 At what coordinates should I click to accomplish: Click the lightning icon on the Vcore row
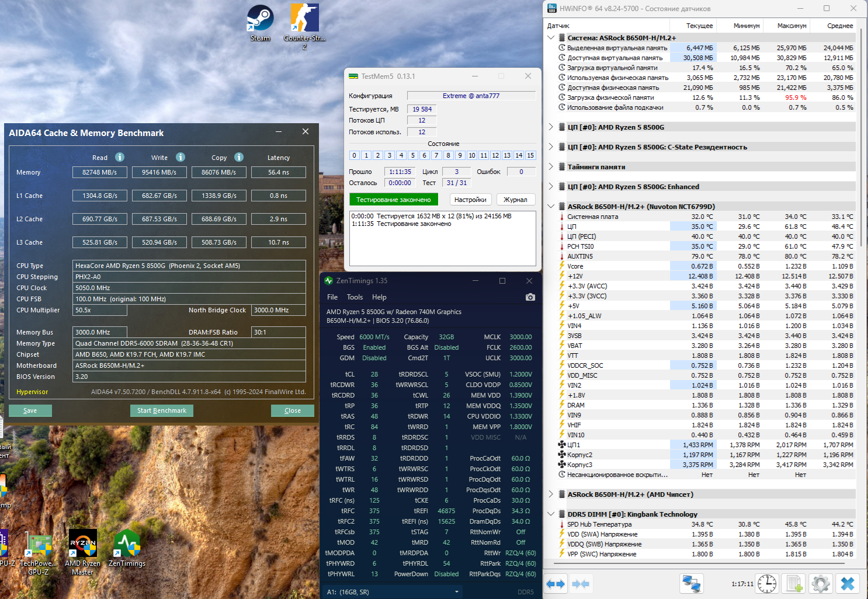click(x=562, y=266)
